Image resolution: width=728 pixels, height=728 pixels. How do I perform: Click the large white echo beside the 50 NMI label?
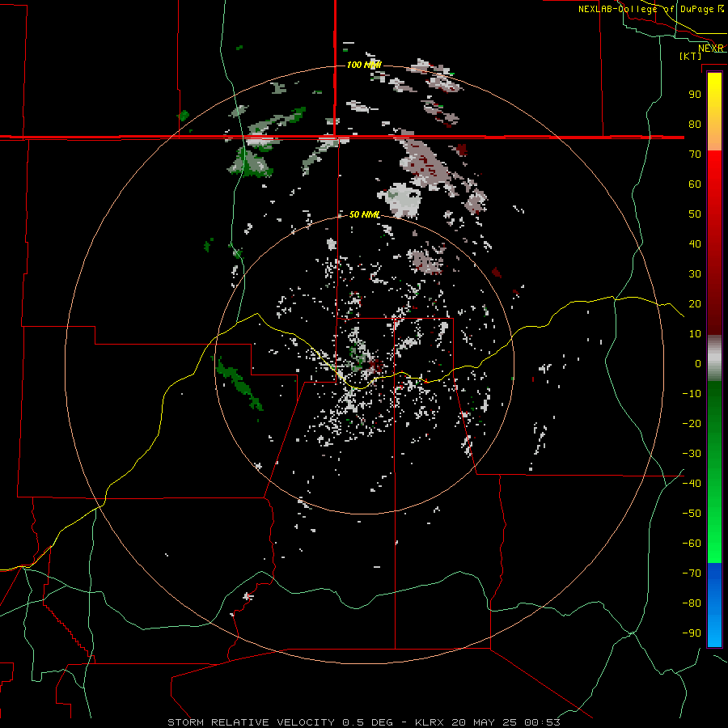pyautogui.click(x=404, y=200)
